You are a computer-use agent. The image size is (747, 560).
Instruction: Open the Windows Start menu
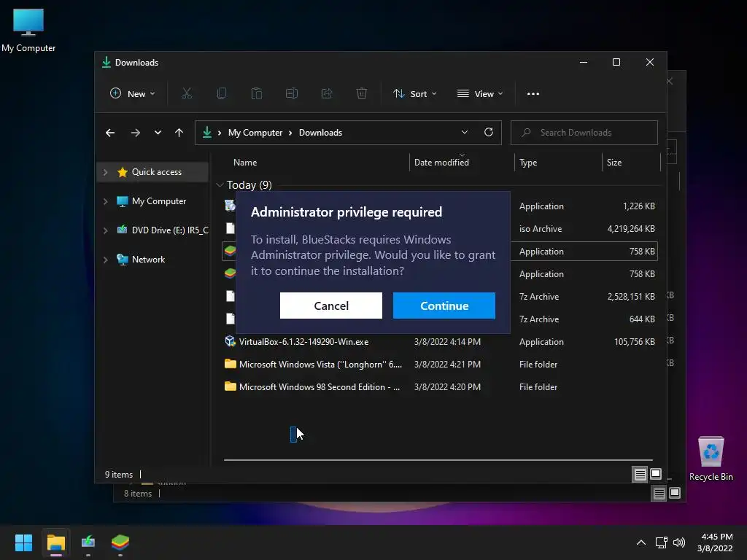[24, 542]
